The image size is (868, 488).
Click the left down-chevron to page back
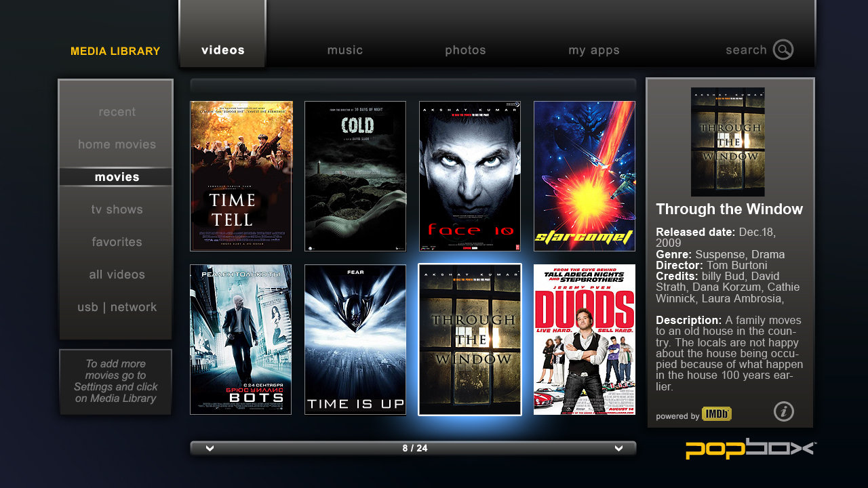pyautogui.click(x=210, y=447)
